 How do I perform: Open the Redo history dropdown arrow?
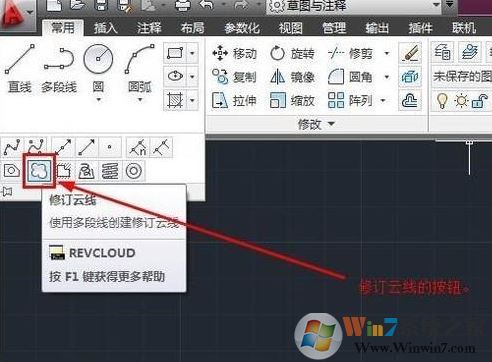point(259,5)
